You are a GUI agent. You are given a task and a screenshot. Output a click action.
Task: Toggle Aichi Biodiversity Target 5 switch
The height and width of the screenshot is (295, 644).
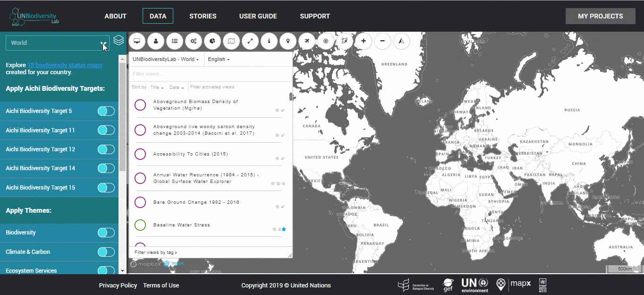tap(106, 111)
